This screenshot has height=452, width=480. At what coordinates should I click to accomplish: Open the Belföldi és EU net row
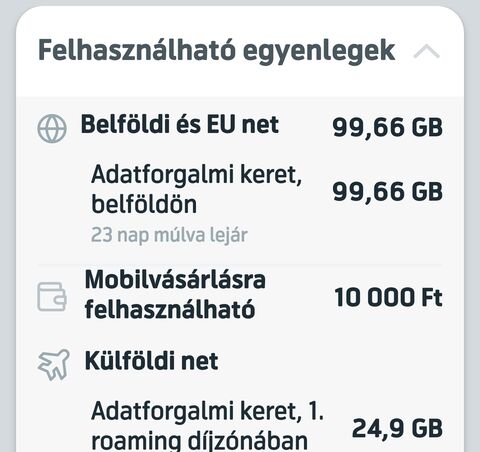coord(240,127)
